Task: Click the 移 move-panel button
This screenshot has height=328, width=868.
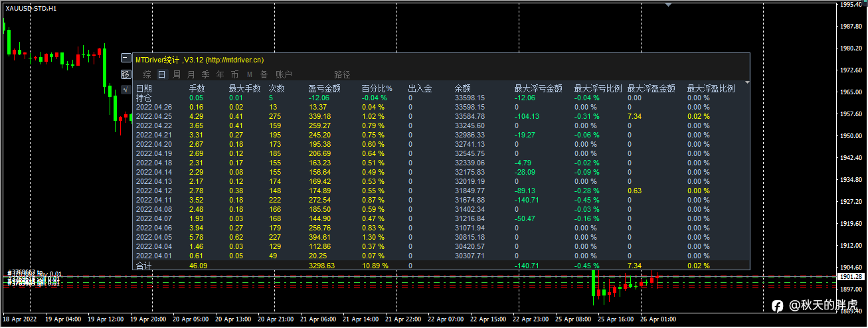Action: [x=126, y=74]
